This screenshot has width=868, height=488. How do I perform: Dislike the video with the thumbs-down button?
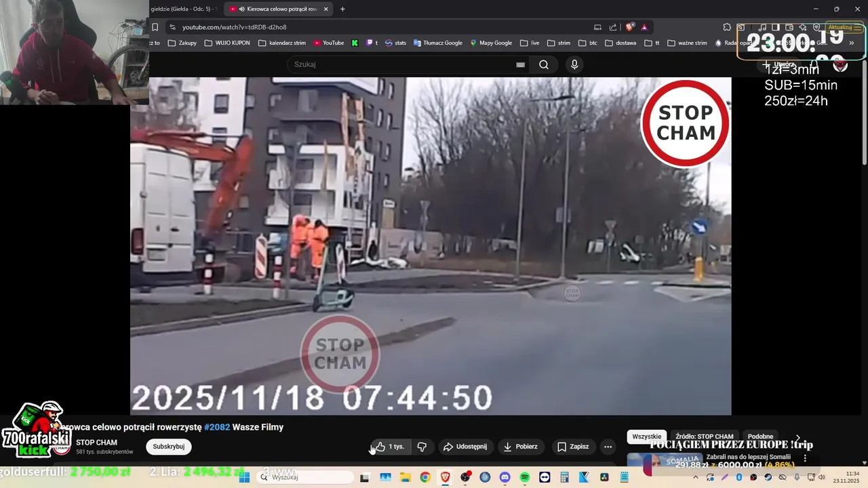(x=422, y=447)
